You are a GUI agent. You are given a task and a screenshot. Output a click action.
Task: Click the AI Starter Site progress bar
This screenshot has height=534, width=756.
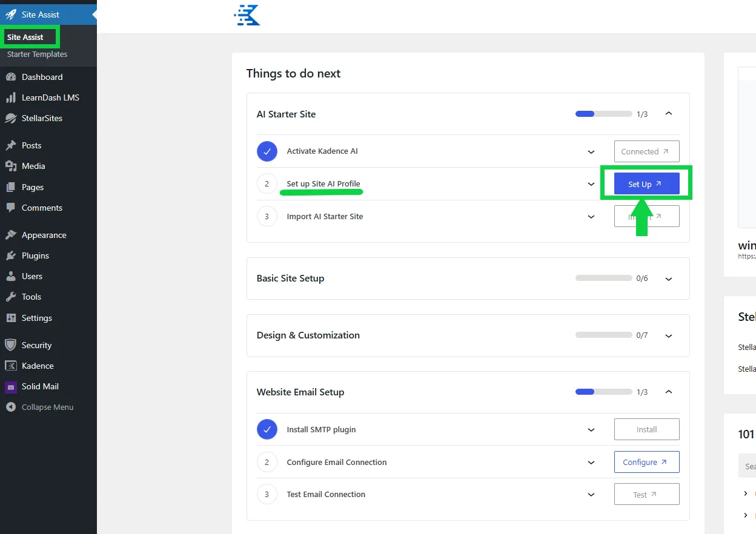point(603,114)
